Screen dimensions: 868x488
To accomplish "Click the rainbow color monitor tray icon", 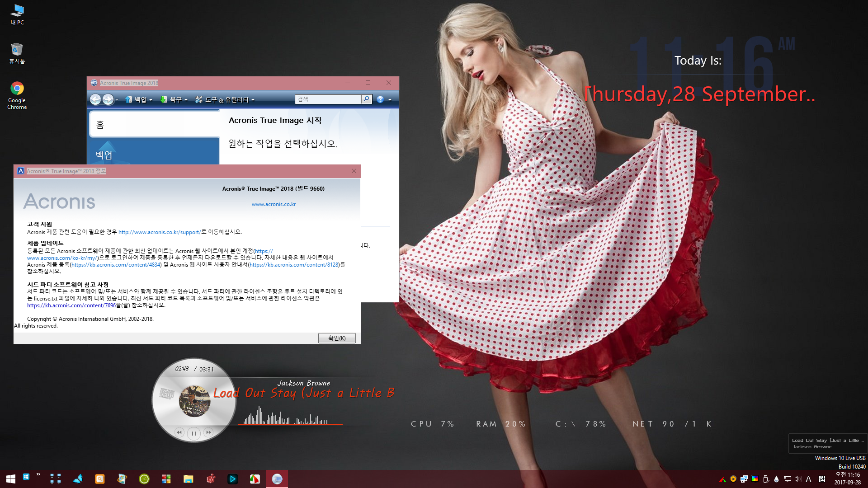I will [755, 479].
